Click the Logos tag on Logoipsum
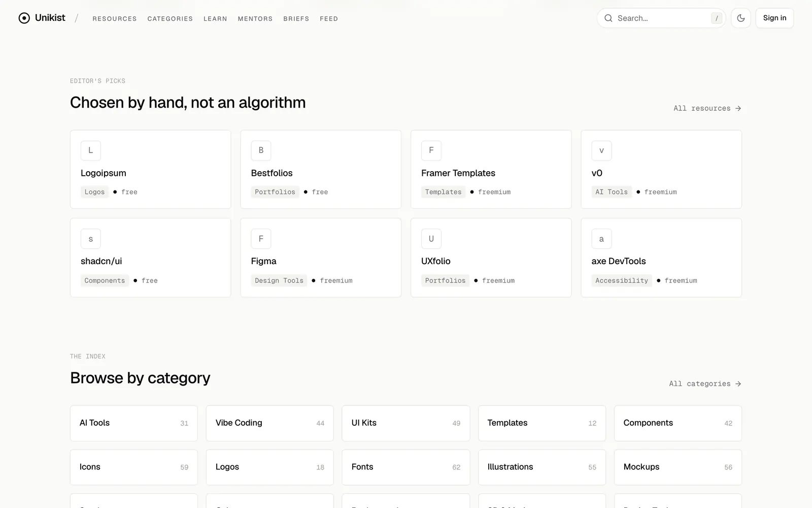 (94, 192)
